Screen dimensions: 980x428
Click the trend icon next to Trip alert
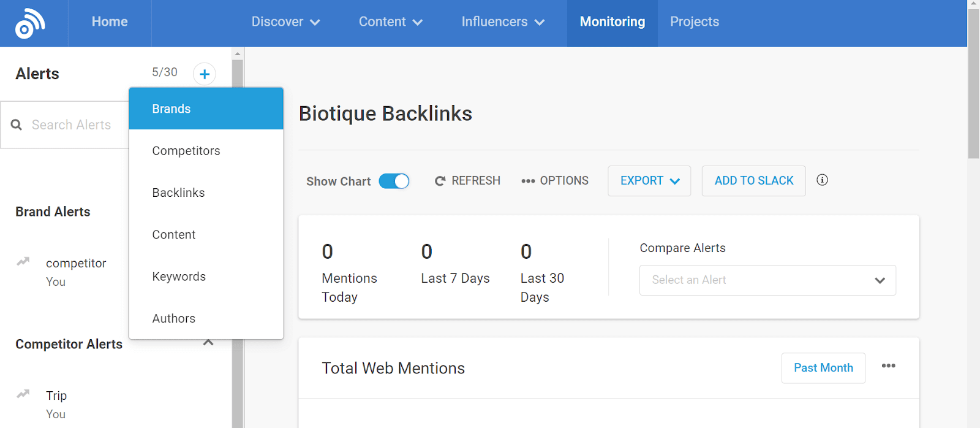coord(23,394)
